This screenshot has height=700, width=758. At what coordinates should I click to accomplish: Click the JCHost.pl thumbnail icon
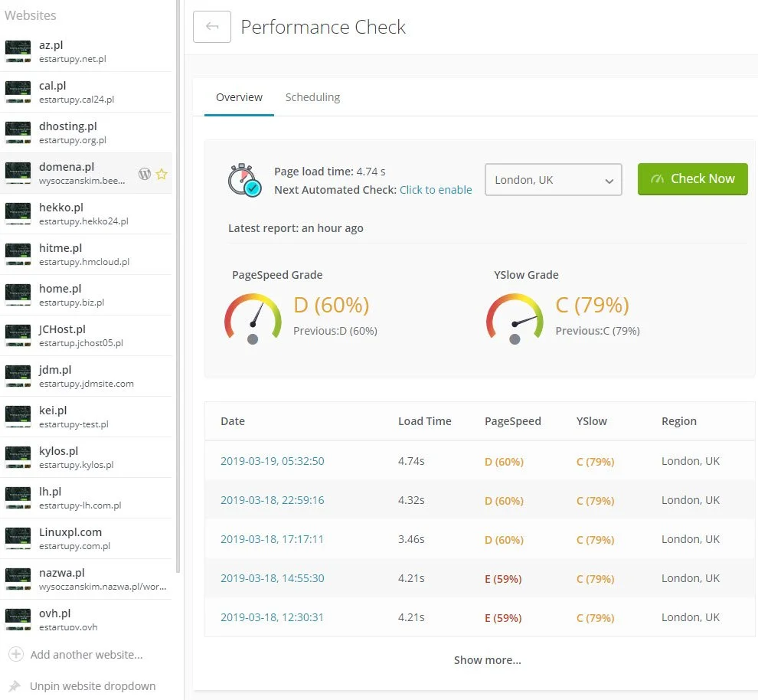point(18,335)
